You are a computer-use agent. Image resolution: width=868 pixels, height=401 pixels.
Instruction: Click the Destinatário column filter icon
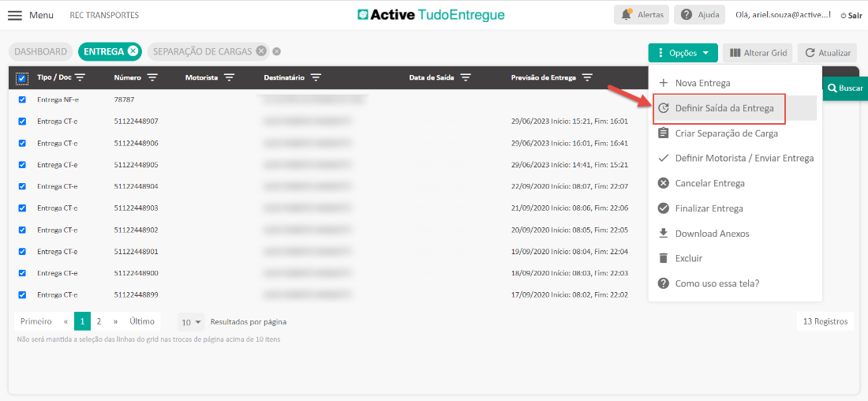coord(316,77)
